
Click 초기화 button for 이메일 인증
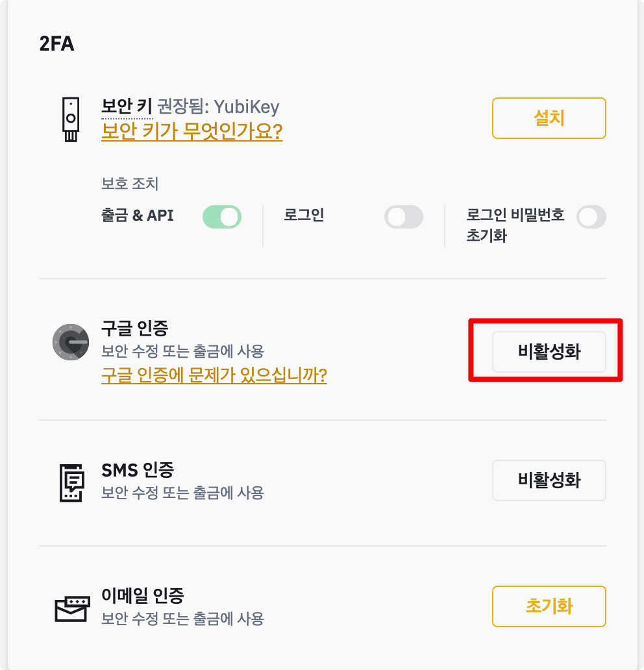point(549,606)
